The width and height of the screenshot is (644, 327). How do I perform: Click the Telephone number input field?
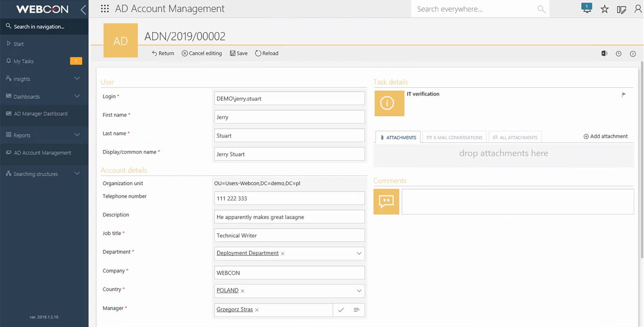click(289, 198)
